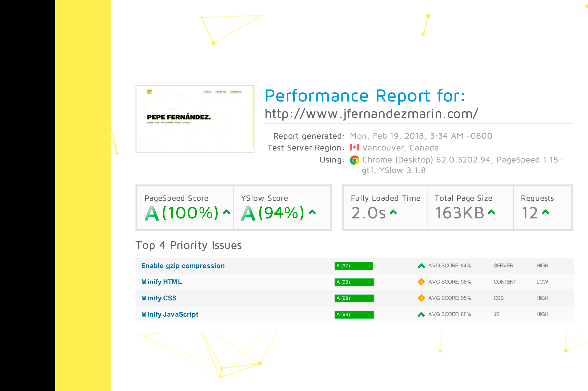
Task: Expand the Minify JavaScript issue
Action: tap(170, 314)
